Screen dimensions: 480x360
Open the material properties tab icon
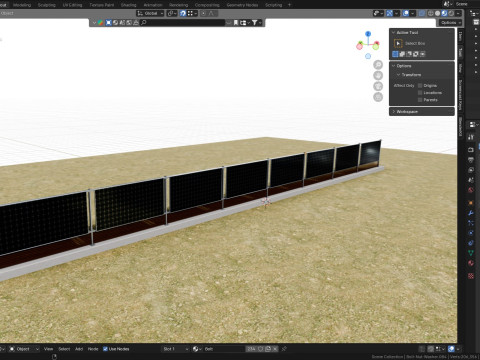pyautogui.click(x=471, y=263)
